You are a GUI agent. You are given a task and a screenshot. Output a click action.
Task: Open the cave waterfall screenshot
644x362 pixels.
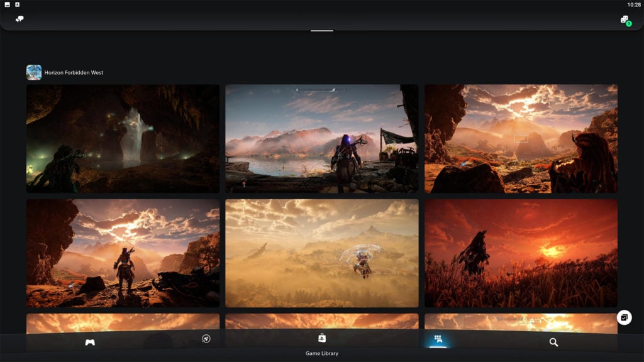coord(123,138)
